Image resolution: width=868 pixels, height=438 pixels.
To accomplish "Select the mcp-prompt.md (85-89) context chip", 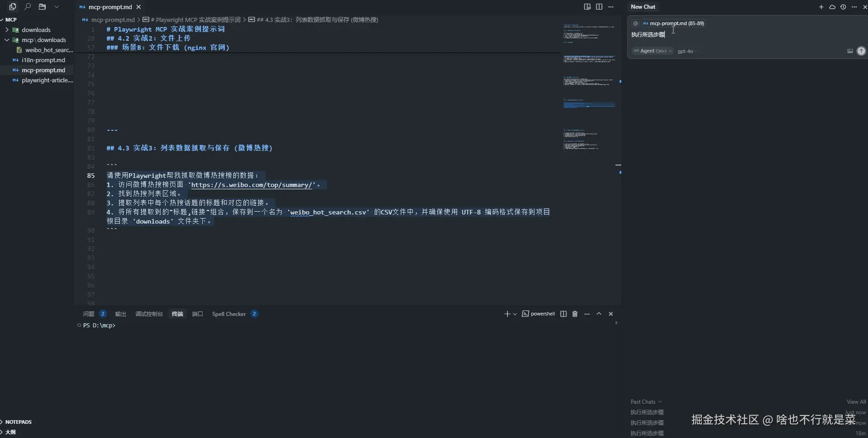I will [674, 23].
